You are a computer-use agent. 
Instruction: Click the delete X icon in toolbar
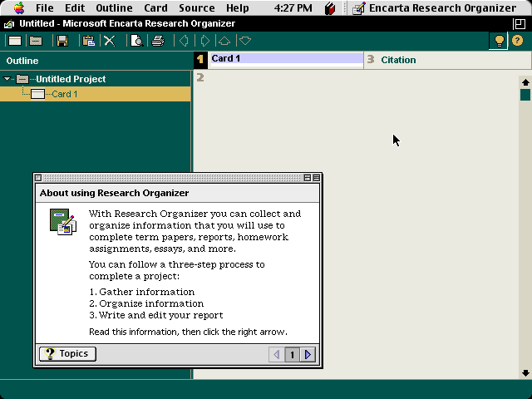[x=109, y=41]
